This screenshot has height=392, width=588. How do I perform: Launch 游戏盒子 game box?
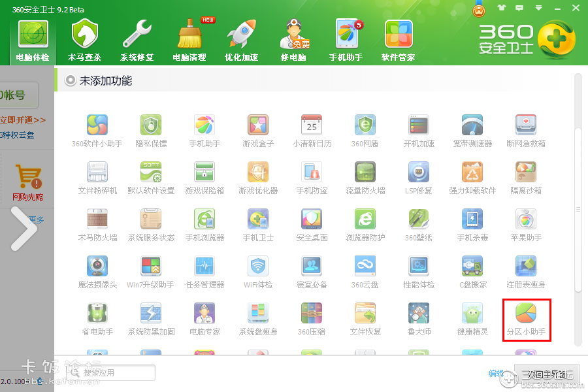(x=257, y=129)
